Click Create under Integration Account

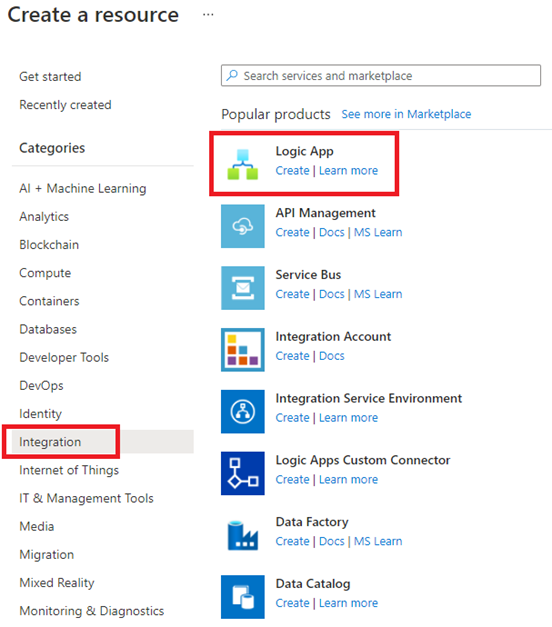click(x=292, y=356)
